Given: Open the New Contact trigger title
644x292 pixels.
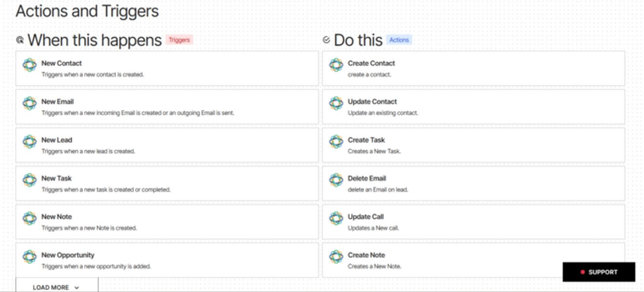Looking at the screenshot, I should (62, 63).
